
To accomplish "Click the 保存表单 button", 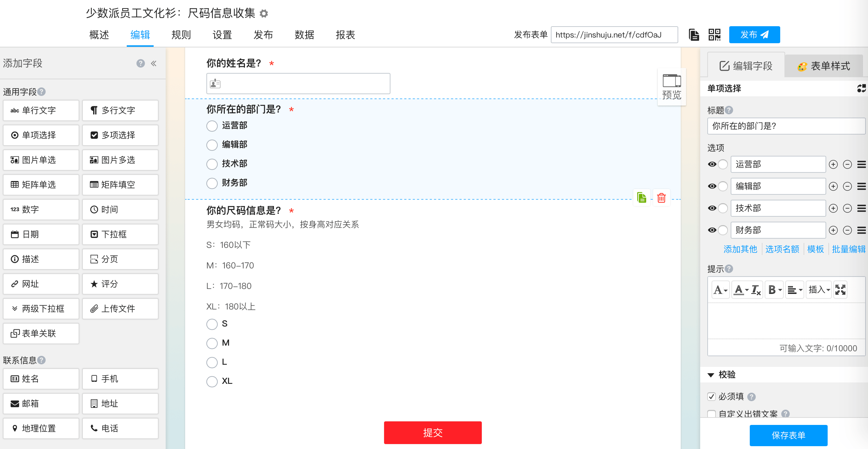I will [x=788, y=435].
